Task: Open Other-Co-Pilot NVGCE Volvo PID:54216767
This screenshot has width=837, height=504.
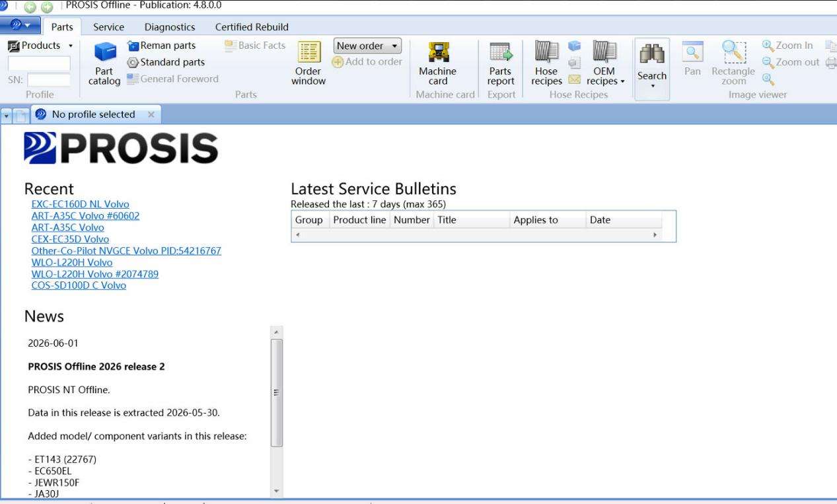Action: coord(126,250)
